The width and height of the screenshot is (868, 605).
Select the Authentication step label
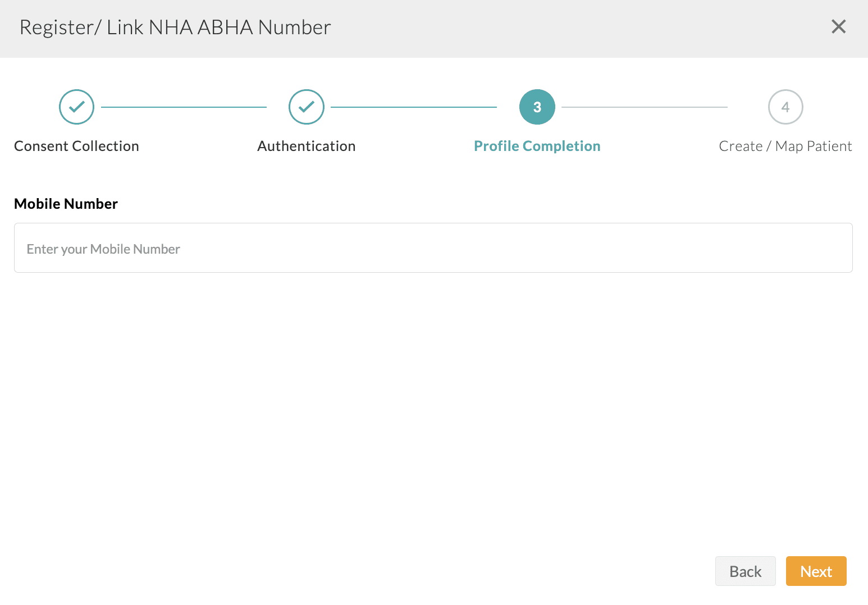coord(306,146)
